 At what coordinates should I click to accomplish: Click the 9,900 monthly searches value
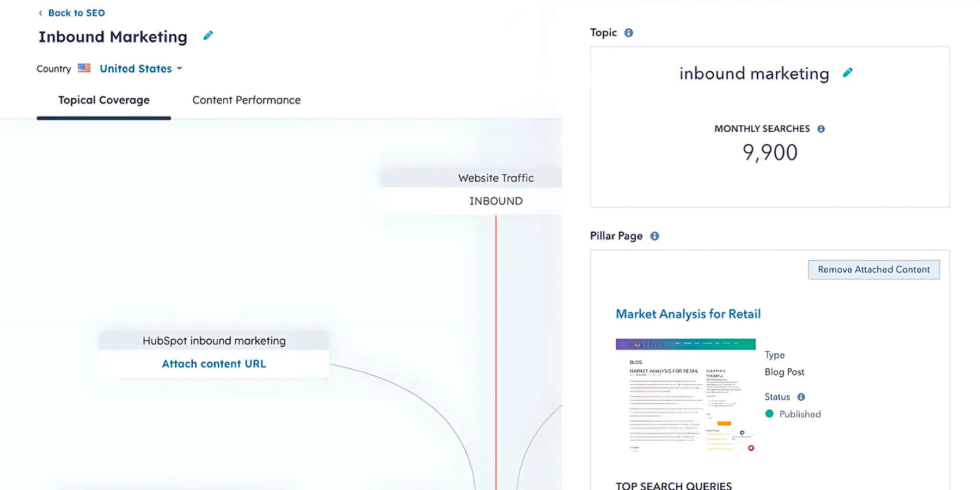coord(770,152)
